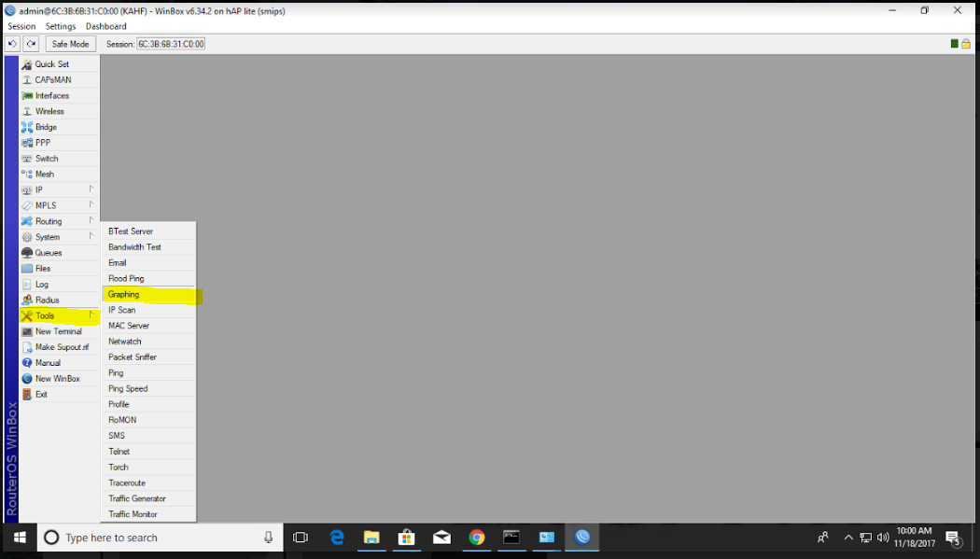Click Make Supout.rif icon
Viewport: 980px width, 559px height.
(x=27, y=347)
